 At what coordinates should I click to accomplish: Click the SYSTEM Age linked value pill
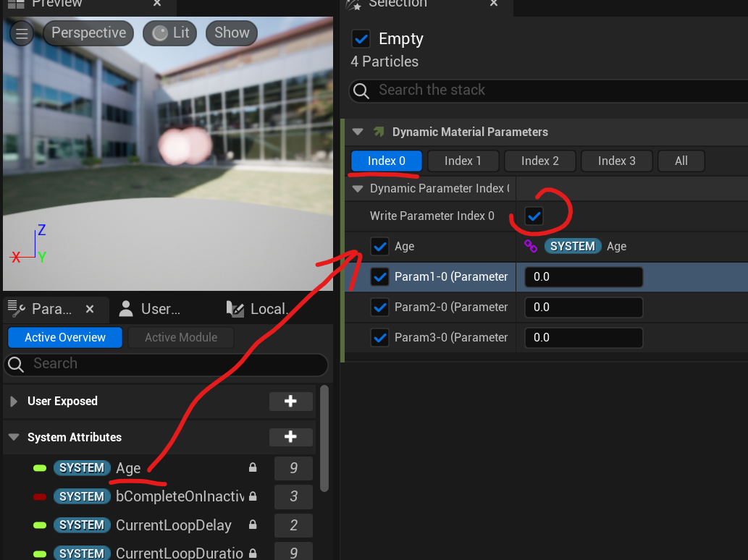573,247
